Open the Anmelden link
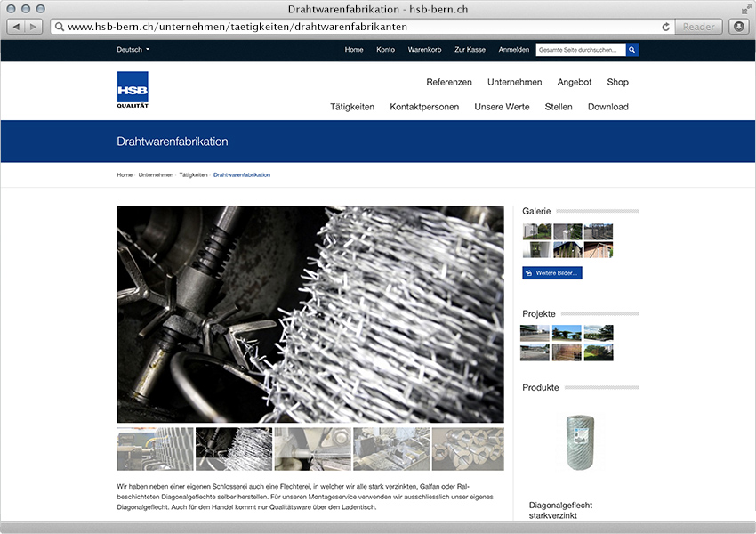This screenshot has height=534, width=756. tap(513, 49)
